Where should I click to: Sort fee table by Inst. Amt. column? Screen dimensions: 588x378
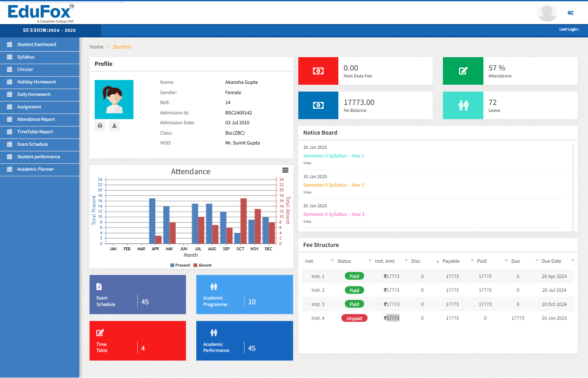(391, 261)
